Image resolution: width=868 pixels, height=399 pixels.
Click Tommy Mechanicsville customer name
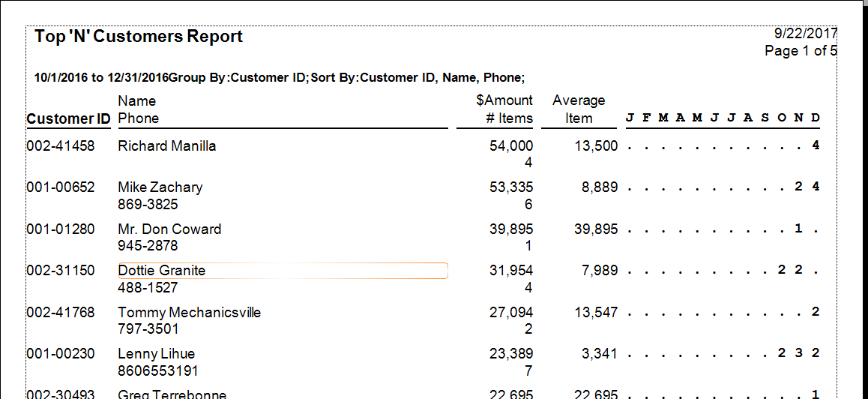click(x=190, y=313)
